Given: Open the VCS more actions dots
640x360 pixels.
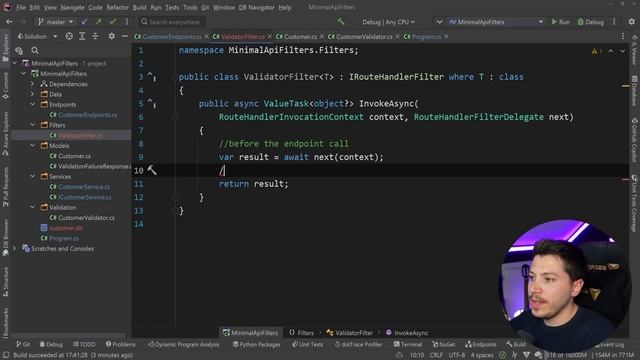Looking at the screenshot, I should click(127, 22).
